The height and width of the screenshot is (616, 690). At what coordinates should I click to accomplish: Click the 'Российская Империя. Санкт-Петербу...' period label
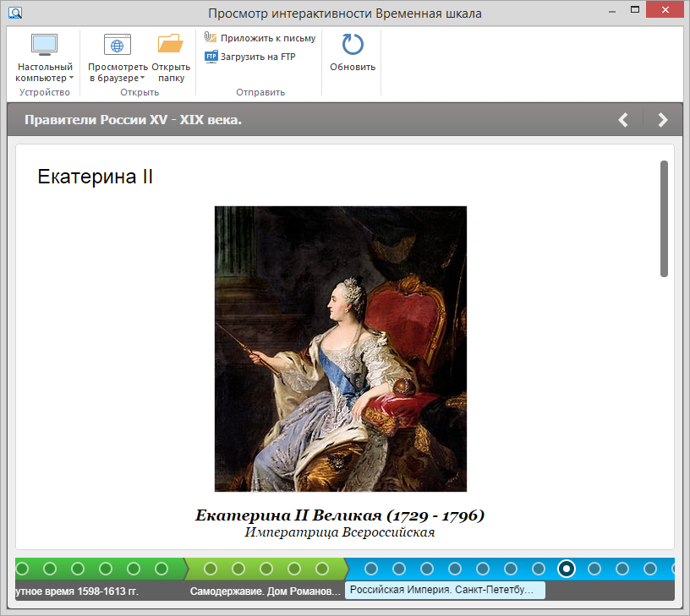445,590
